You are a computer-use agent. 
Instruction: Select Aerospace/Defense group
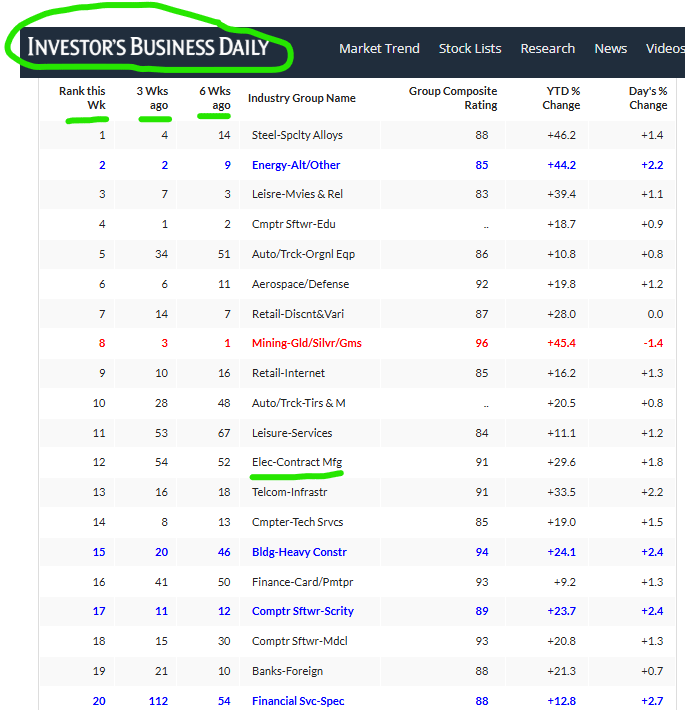[300, 284]
